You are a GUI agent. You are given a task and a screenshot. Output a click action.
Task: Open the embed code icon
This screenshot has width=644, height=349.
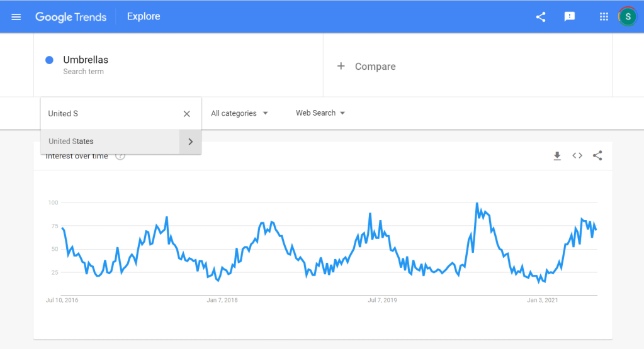pos(577,155)
